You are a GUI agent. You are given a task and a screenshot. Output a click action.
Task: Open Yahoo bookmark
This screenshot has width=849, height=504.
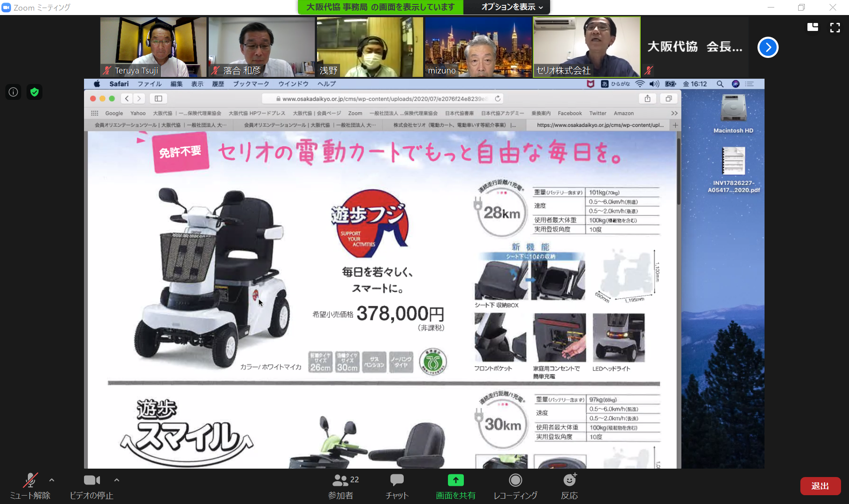pyautogui.click(x=138, y=113)
